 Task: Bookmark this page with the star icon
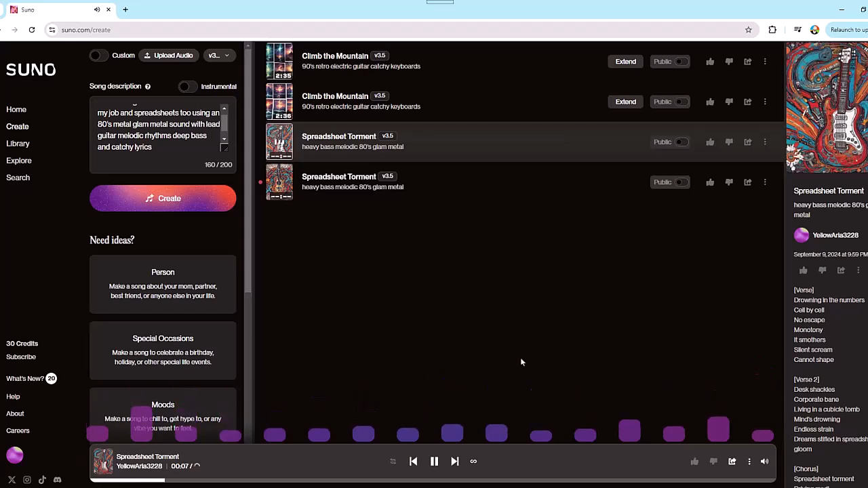click(x=749, y=30)
